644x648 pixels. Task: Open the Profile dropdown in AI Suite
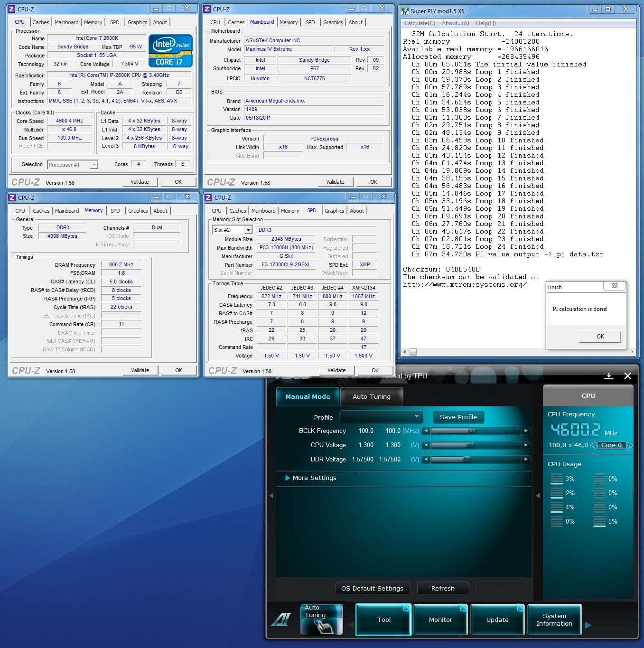pyautogui.click(x=381, y=417)
